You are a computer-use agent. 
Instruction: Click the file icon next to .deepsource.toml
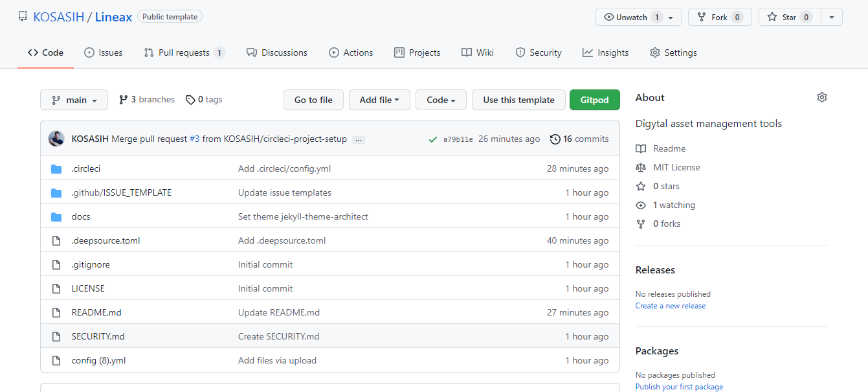coord(56,240)
